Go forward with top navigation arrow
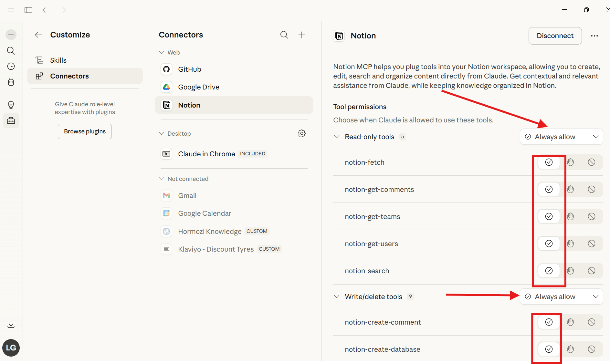Screen dimensions: 610x364 pyautogui.click(x=62, y=10)
